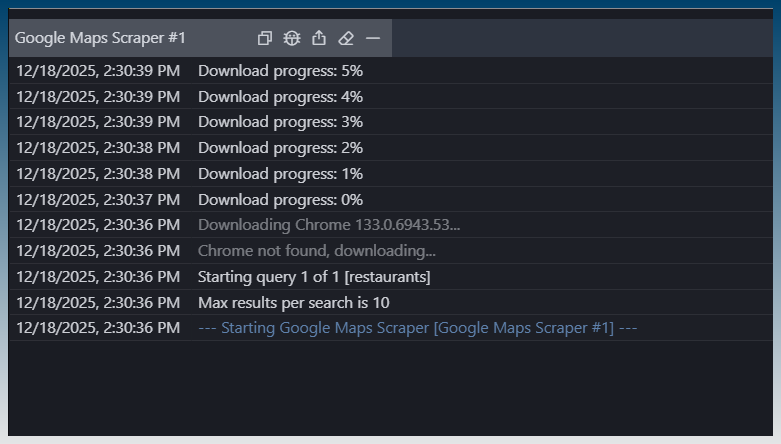Click the timestamp of the 5% progress entry
The width and height of the screenshot is (781, 444).
pyautogui.click(x=98, y=71)
